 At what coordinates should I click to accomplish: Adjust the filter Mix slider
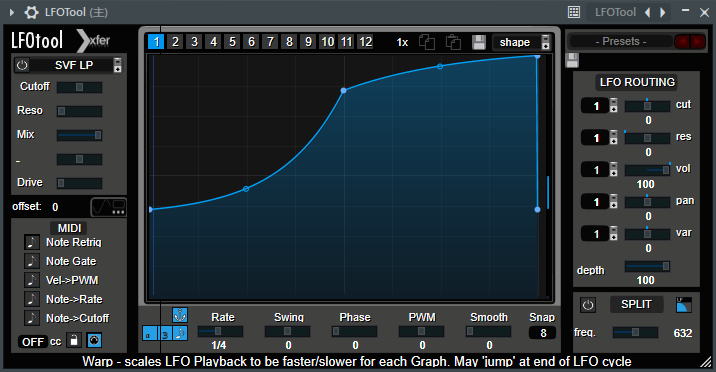[x=79, y=135]
